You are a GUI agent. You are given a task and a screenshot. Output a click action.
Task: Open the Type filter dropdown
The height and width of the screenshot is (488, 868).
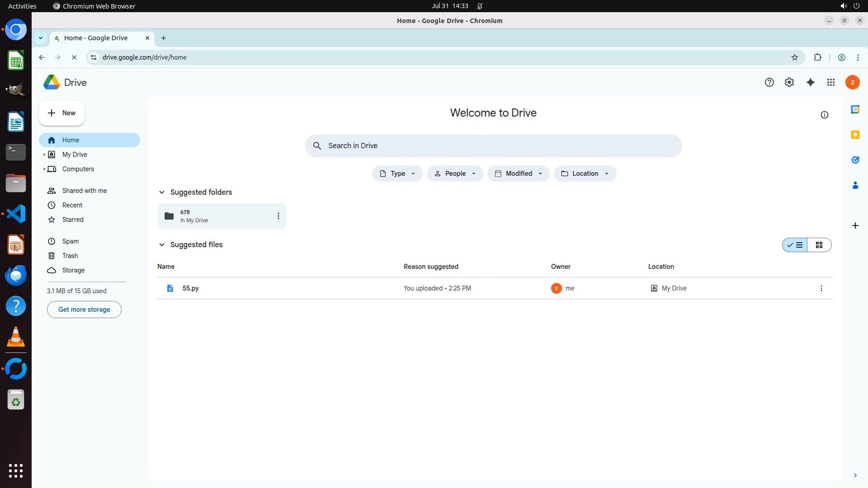click(x=397, y=174)
